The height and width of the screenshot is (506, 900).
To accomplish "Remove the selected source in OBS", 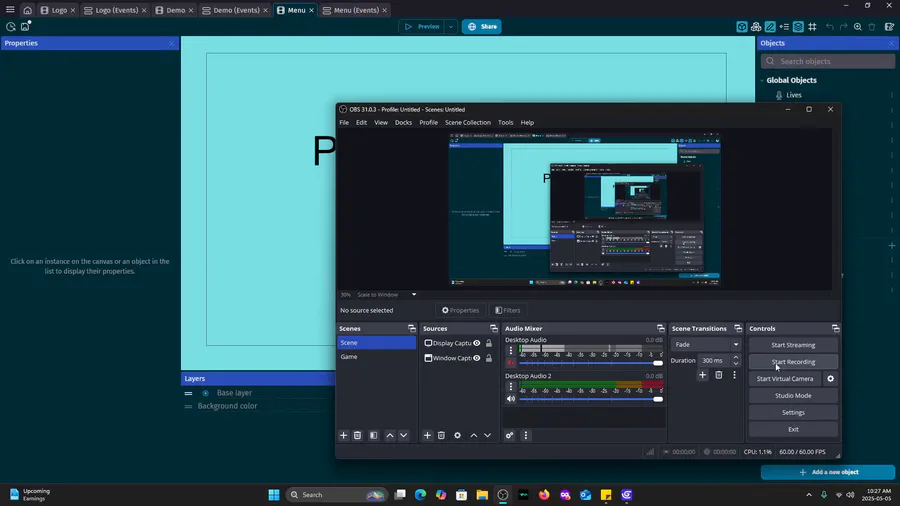I will [x=441, y=435].
